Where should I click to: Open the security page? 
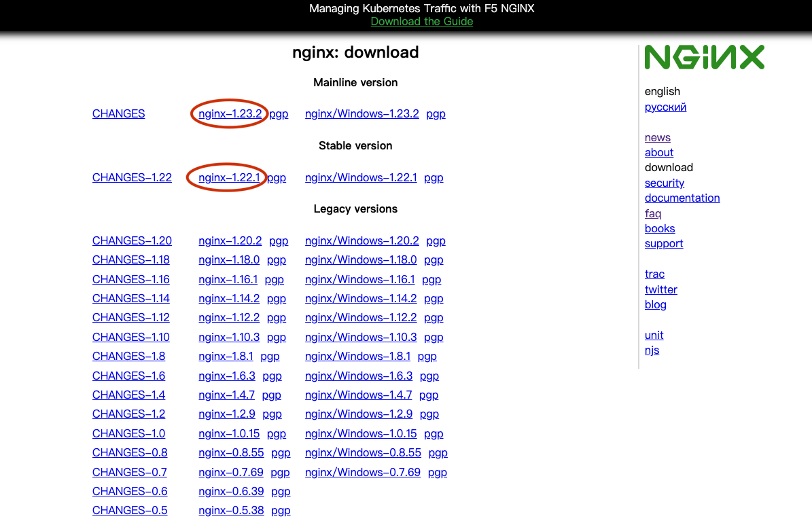665,183
